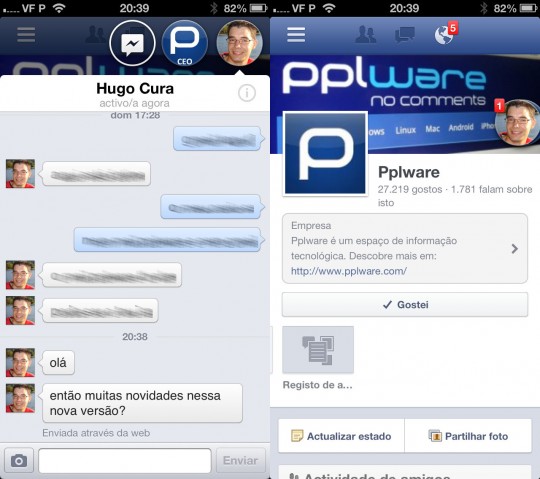Tap the Enviar send button
The height and width of the screenshot is (479, 540).
point(240,460)
